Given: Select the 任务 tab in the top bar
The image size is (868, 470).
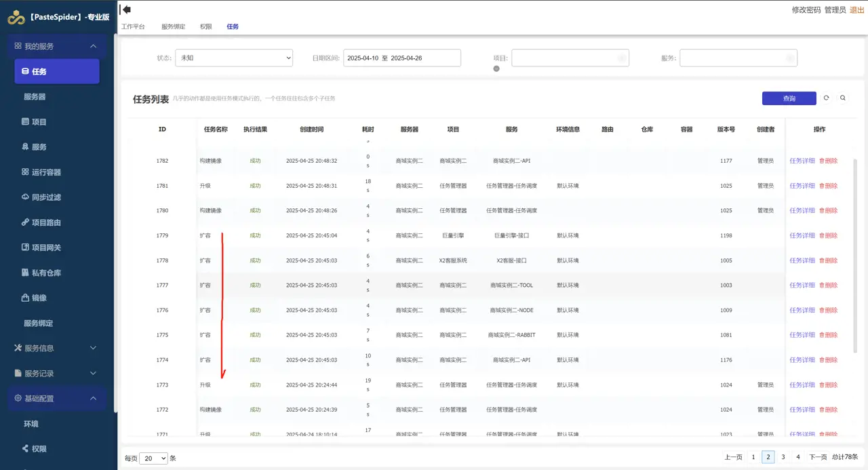Looking at the screenshot, I should coord(233,26).
